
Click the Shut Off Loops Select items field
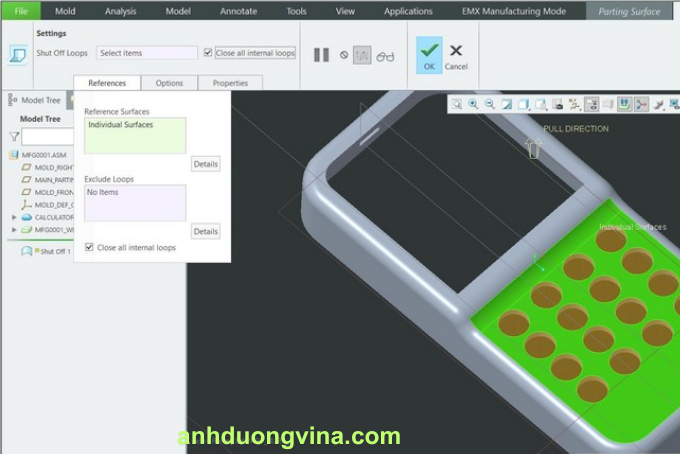(x=147, y=53)
